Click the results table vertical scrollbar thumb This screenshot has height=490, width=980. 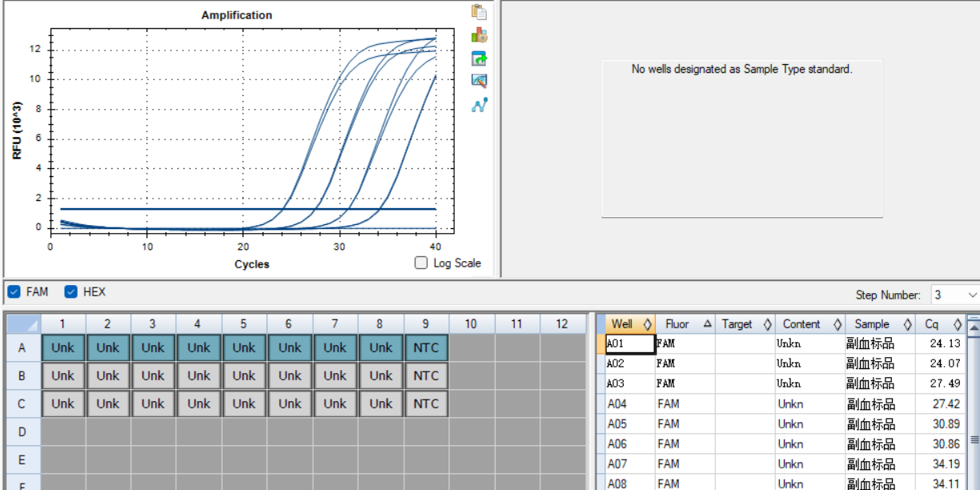pos(974,439)
